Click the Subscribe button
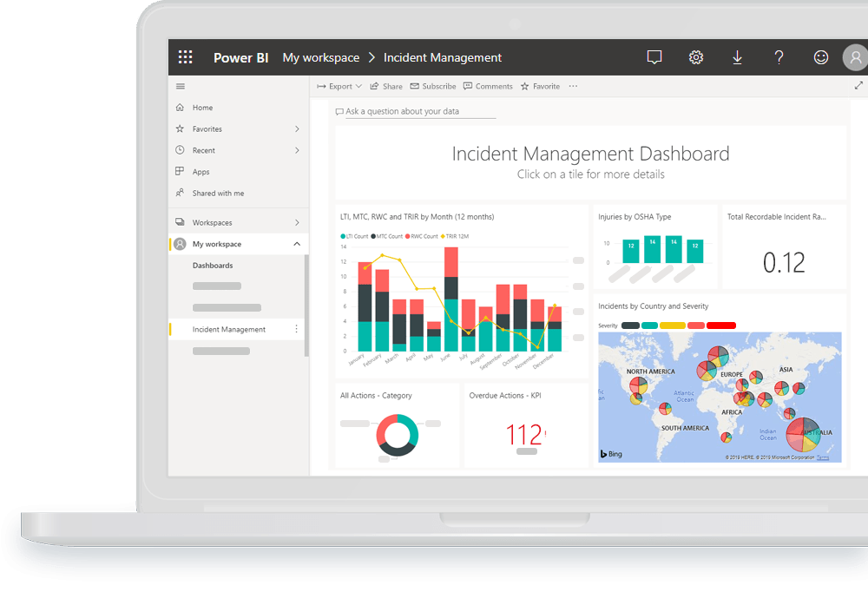The width and height of the screenshot is (868, 605). pos(433,86)
